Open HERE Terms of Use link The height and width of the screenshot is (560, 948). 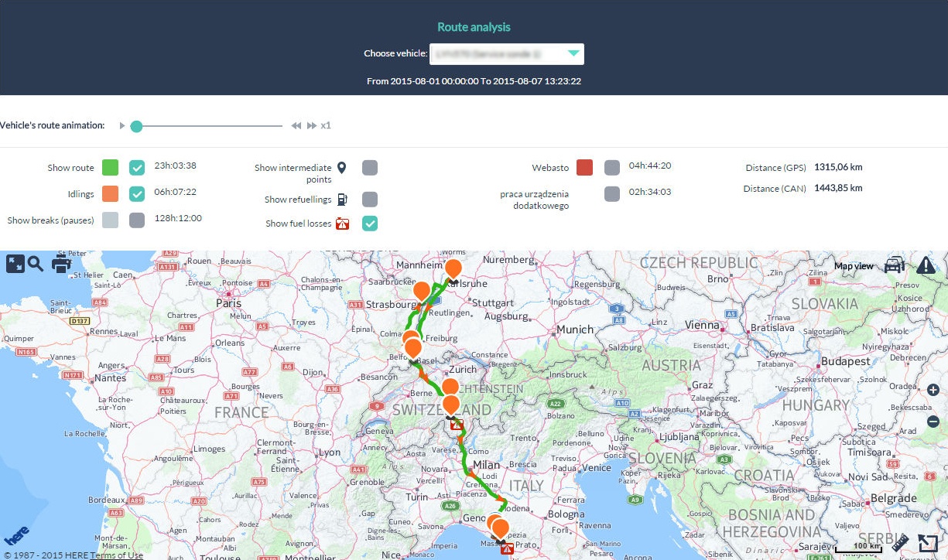click(116, 555)
